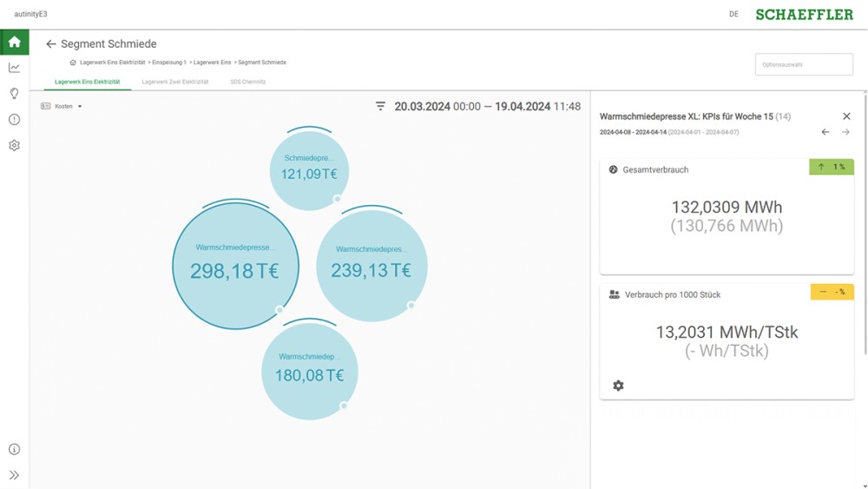Open the alerts exclamation icon

click(14, 120)
